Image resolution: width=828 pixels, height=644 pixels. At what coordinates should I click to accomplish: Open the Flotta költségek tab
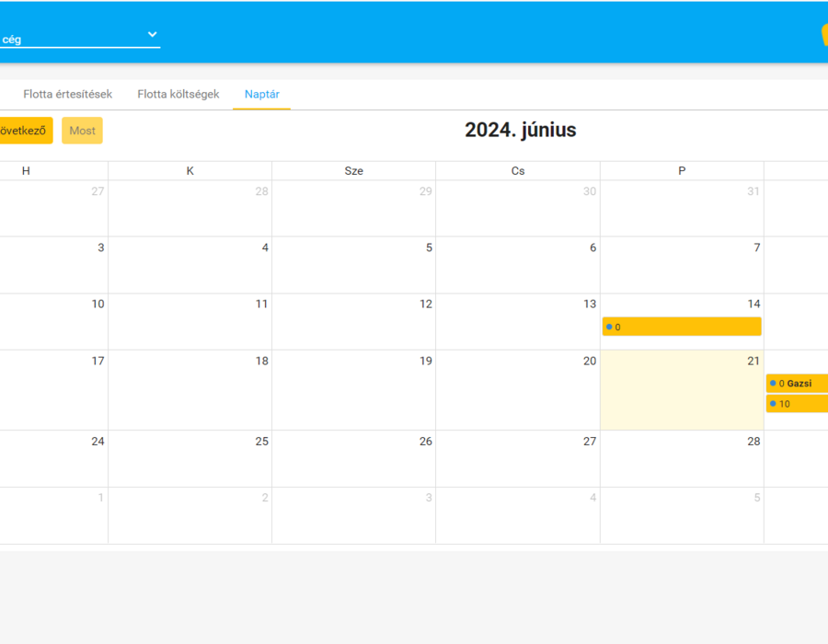(178, 95)
